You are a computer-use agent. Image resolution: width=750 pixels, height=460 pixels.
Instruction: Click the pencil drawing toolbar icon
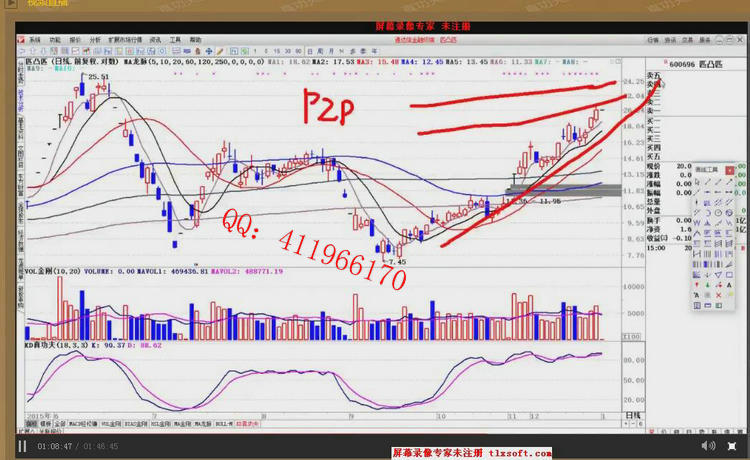(220, 51)
